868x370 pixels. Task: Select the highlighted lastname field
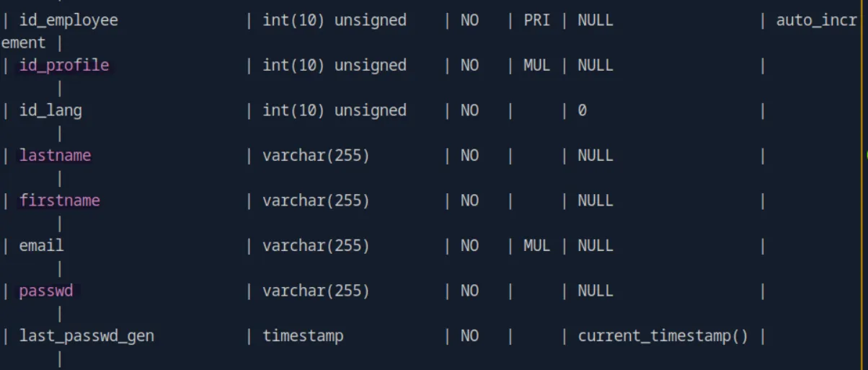(x=56, y=155)
